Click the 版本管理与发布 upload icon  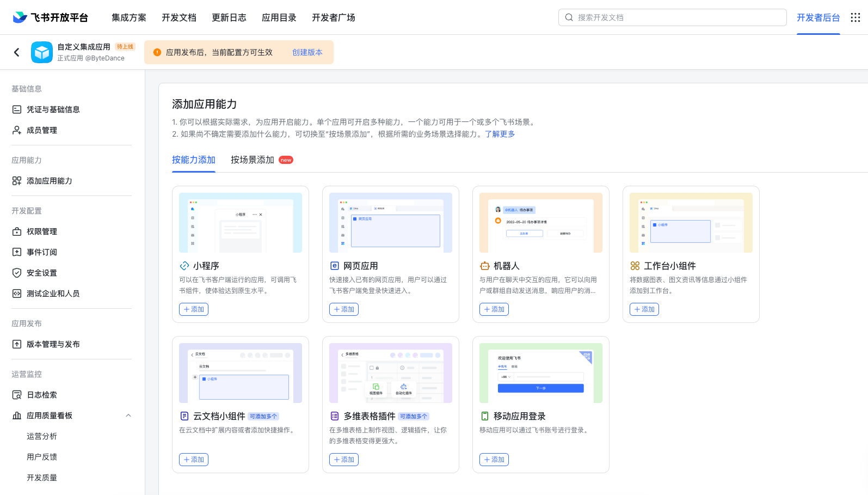coord(17,344)
